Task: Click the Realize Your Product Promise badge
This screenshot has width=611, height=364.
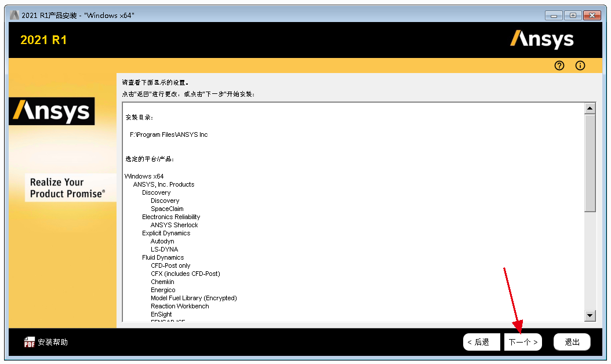Action: [x=70, y=187]
